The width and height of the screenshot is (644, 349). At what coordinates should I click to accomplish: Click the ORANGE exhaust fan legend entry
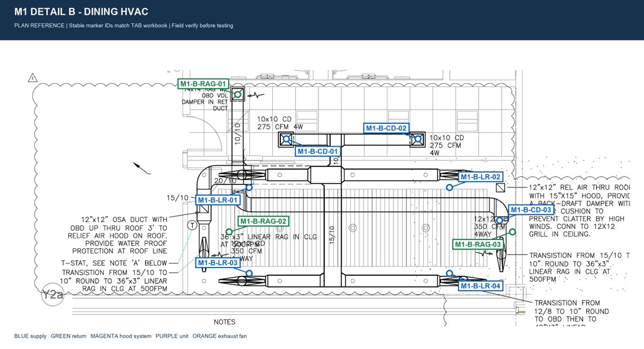220,336
